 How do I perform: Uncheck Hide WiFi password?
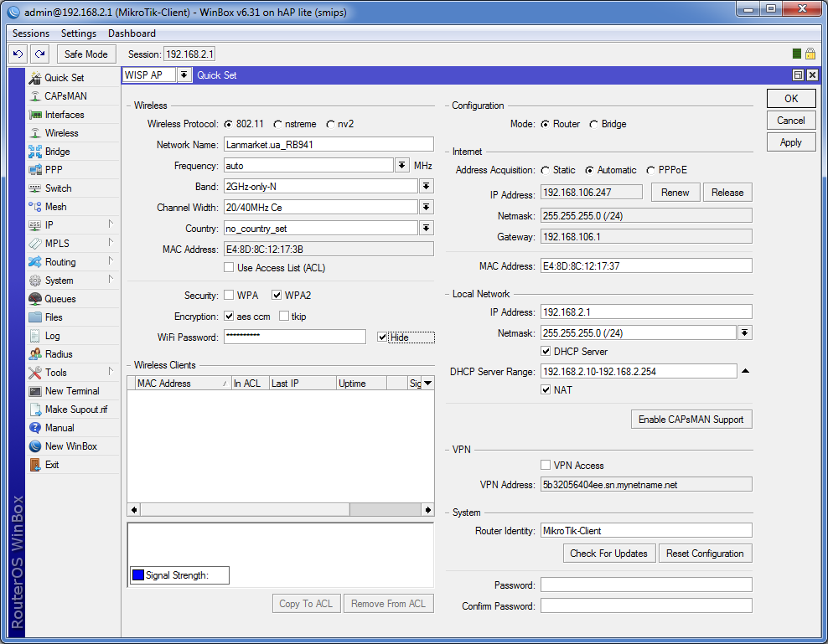[x=382, y=337]
